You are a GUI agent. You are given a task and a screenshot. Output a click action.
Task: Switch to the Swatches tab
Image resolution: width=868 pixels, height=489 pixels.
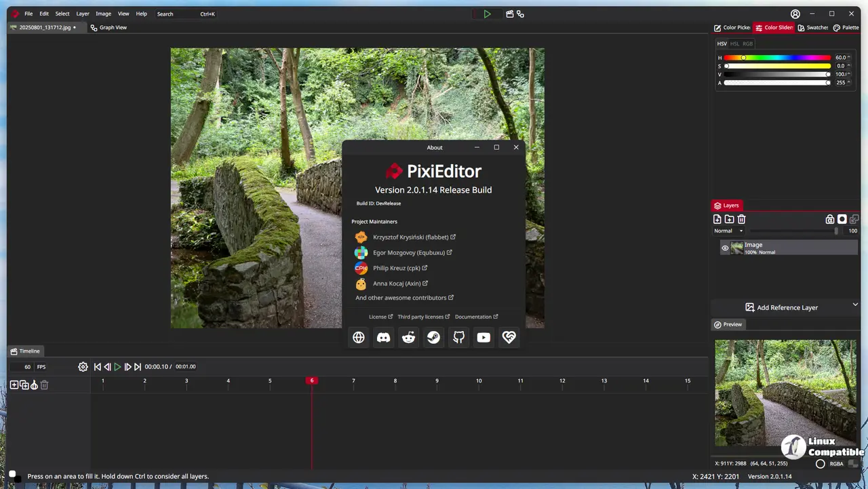[813, 28]
